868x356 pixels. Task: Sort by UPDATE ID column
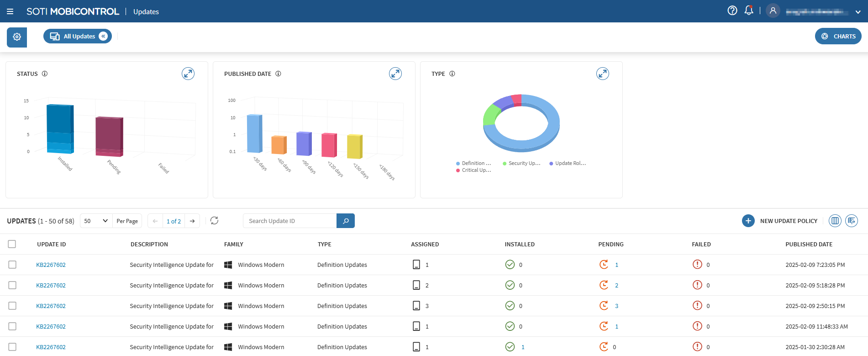(x=52, y=244)
